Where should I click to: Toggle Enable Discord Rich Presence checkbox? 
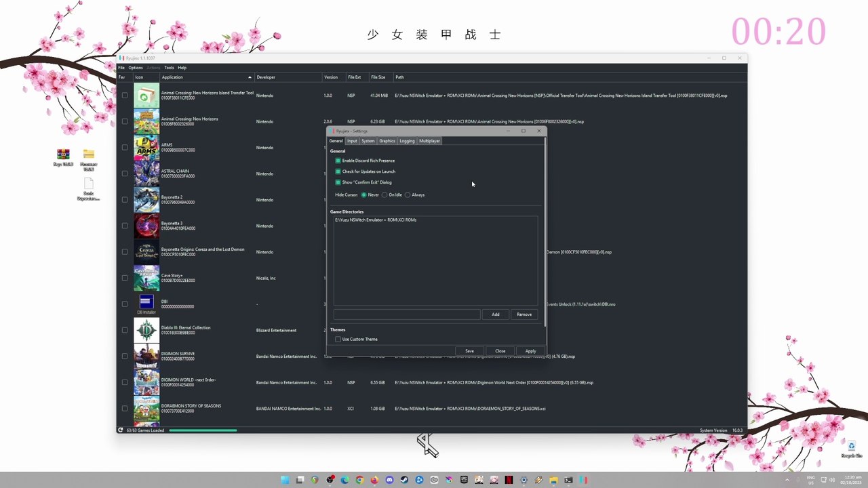point(338,161)
